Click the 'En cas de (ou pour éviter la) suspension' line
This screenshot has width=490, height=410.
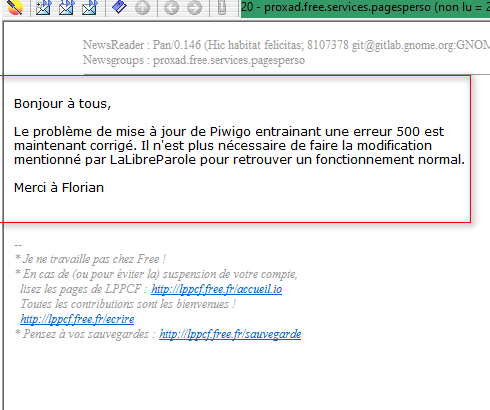[x=156, y=274]
